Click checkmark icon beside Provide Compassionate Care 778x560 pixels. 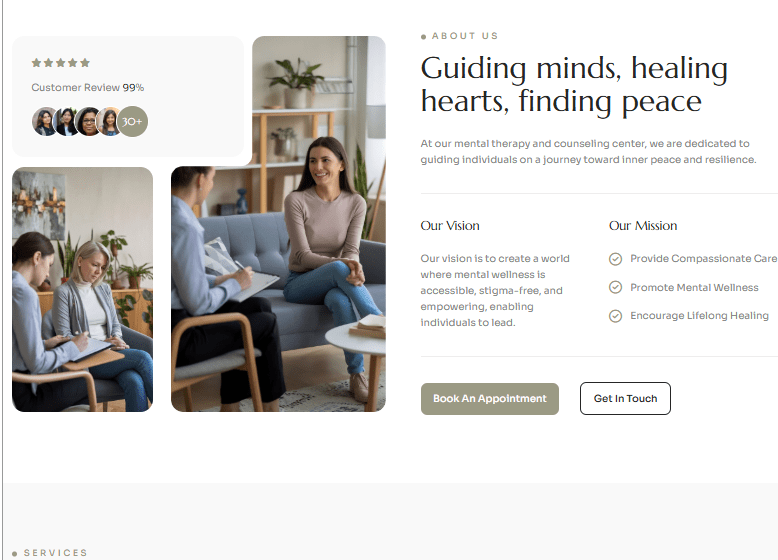tap(615, 259)
